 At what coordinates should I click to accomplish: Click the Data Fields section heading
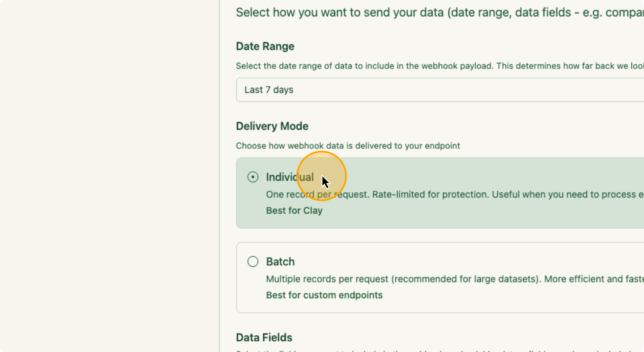(x=264, y=337)
